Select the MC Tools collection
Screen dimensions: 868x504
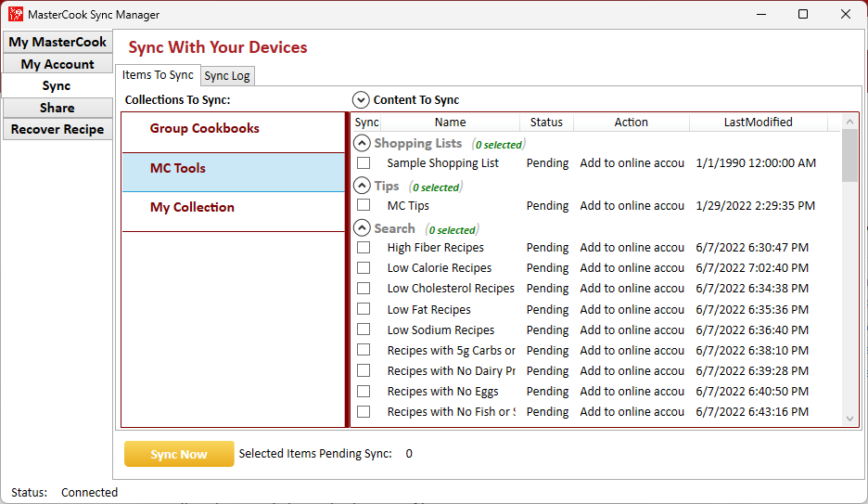coord(233,173)
